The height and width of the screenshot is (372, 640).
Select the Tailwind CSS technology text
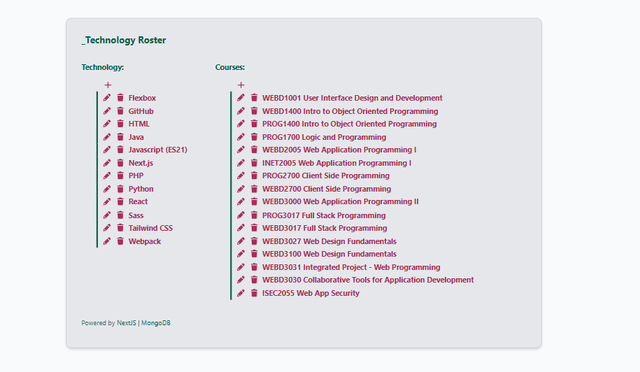pos(151,228)
